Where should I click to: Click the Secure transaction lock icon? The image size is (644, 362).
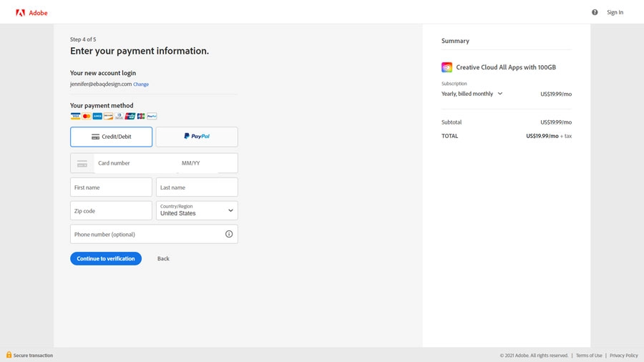click(9, 355)
